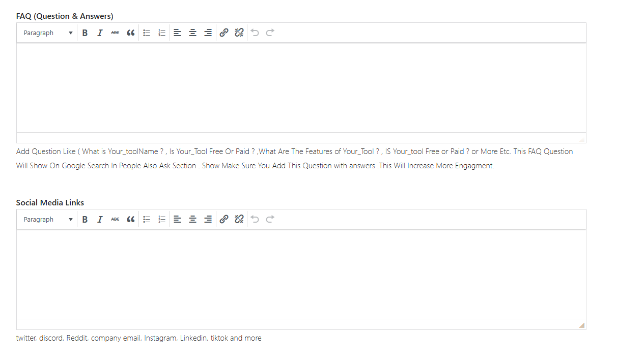
Task: Apply Strikethrough in the FAQ editor toolbar
Action: coord(115,33)
